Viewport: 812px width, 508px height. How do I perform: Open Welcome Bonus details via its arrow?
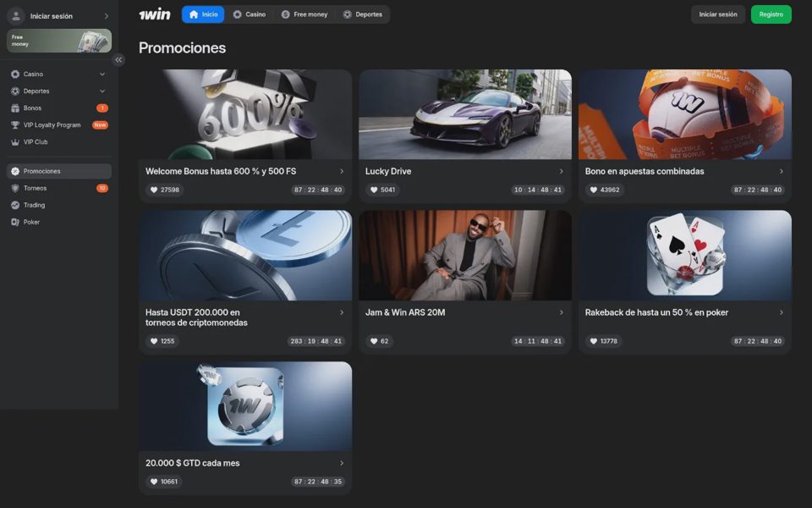[342, 171]
